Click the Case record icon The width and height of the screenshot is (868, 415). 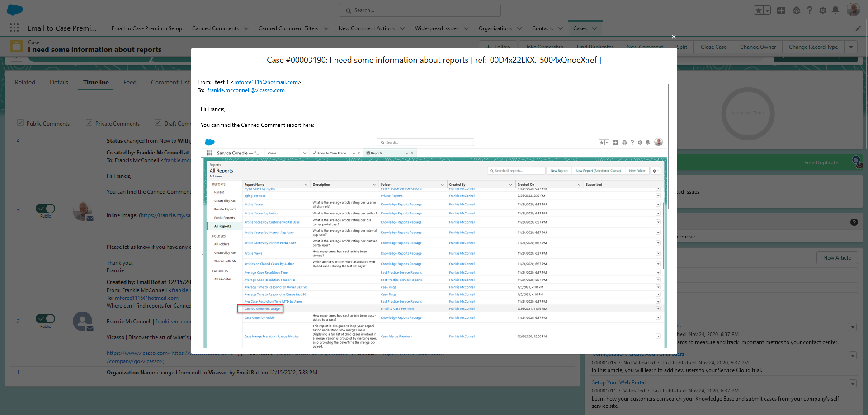[17, 46]
